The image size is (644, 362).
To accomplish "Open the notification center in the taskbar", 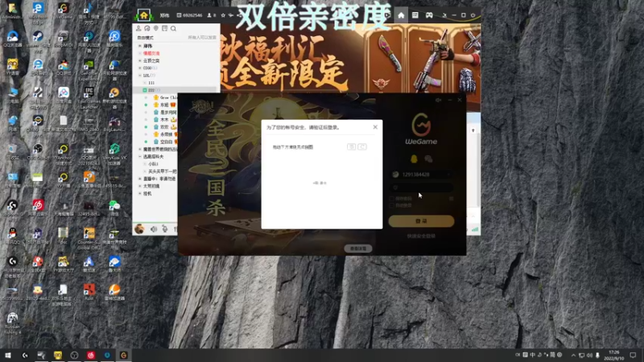I will [633, 355].
